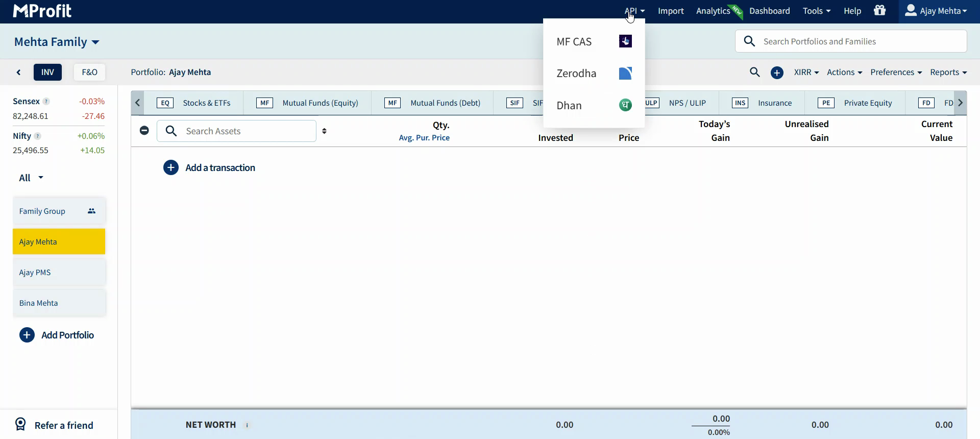Switch to INV view
This screenshot has width=980, height=439.
point(48,72)
